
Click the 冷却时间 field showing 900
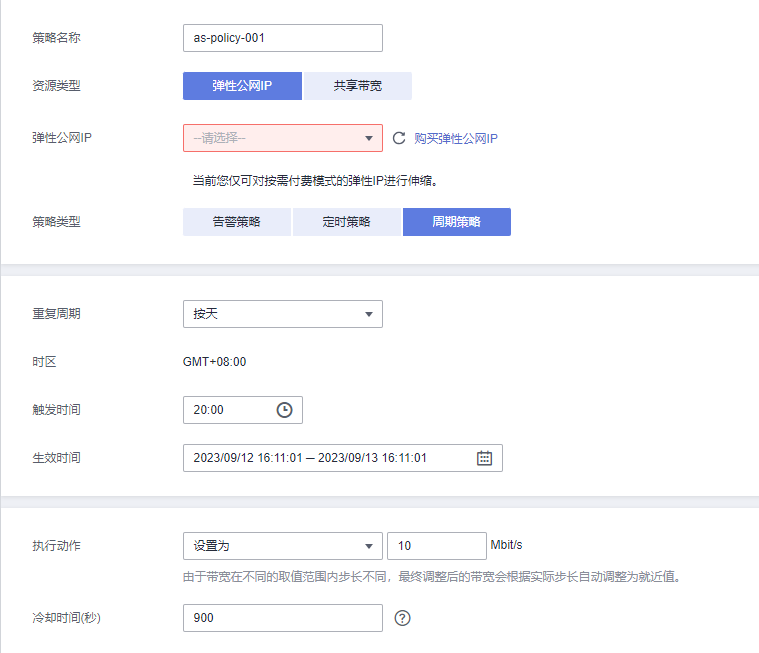282,618
